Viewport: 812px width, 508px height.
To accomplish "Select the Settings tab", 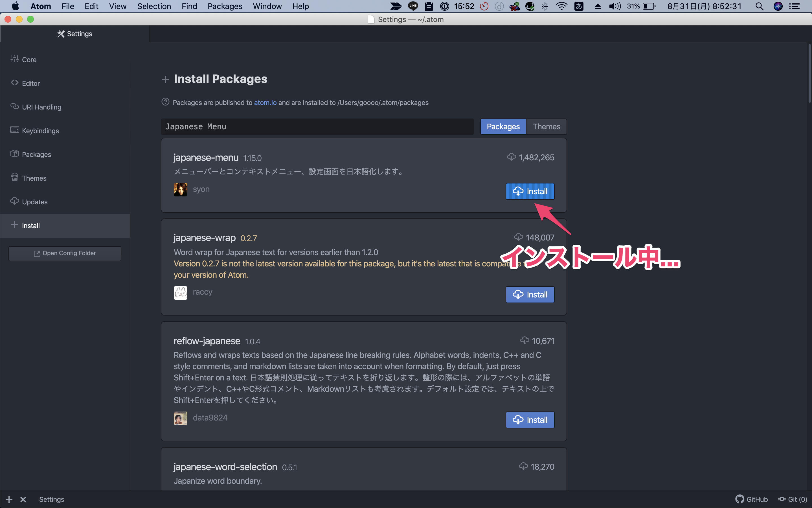I will [75, 34].
